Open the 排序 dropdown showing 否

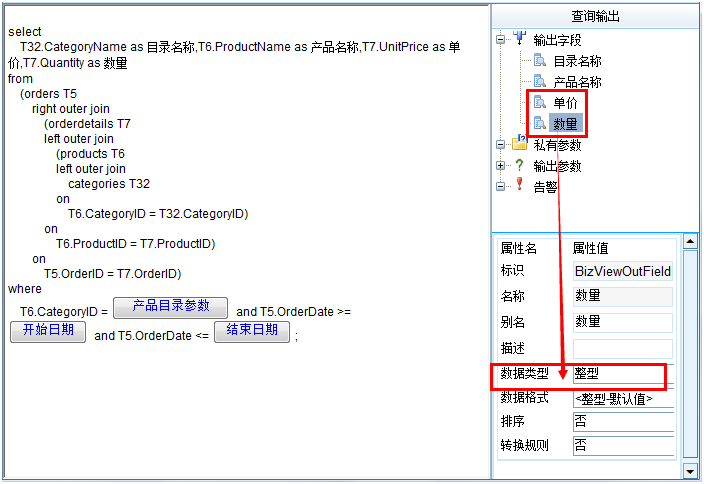point(624,422)
